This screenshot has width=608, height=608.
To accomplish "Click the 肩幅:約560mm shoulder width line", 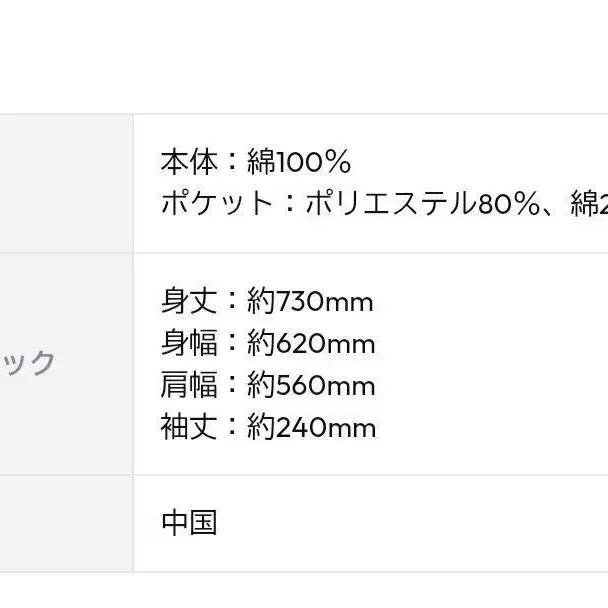I will click(x=268, y=385).
